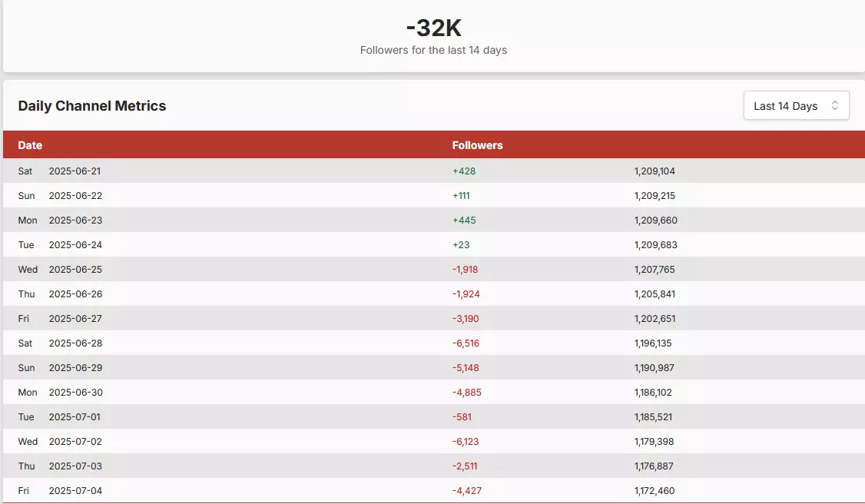The width and height of the screenshot is (865, 504).
Task: Select the date 2025-06-24
Action: (x=75, y=245)
